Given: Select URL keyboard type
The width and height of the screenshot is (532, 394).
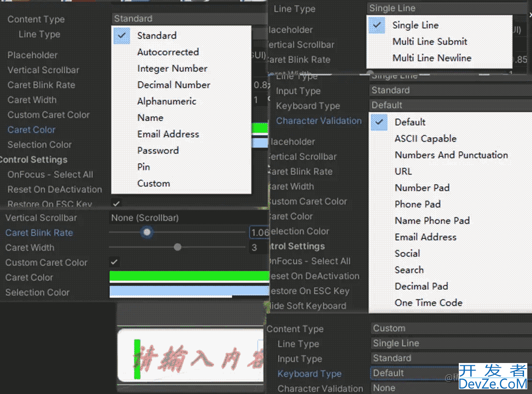Looking at the screenshot, I should 403,171.
